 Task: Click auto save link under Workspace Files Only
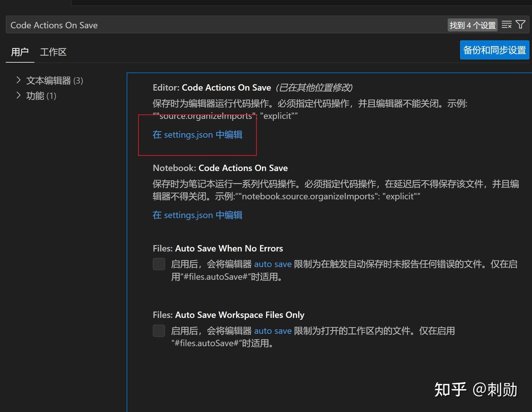click(x=273, y=331)
